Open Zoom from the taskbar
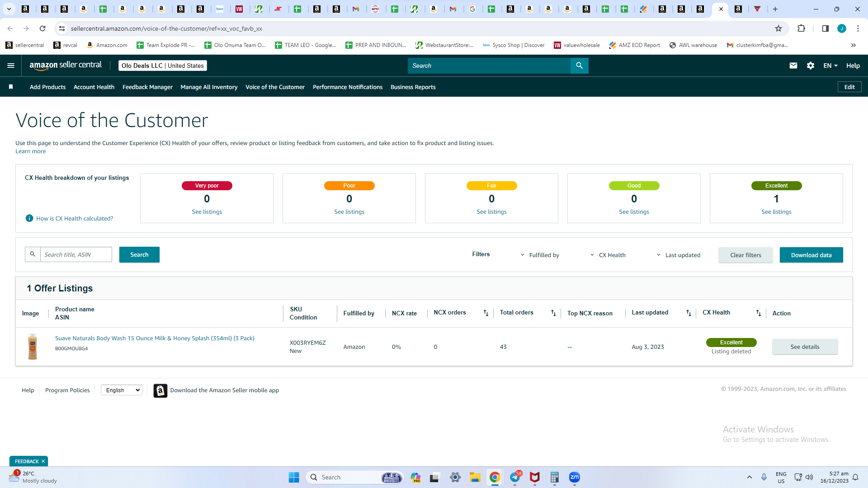868x488 pixels. (x=575, y=477)
